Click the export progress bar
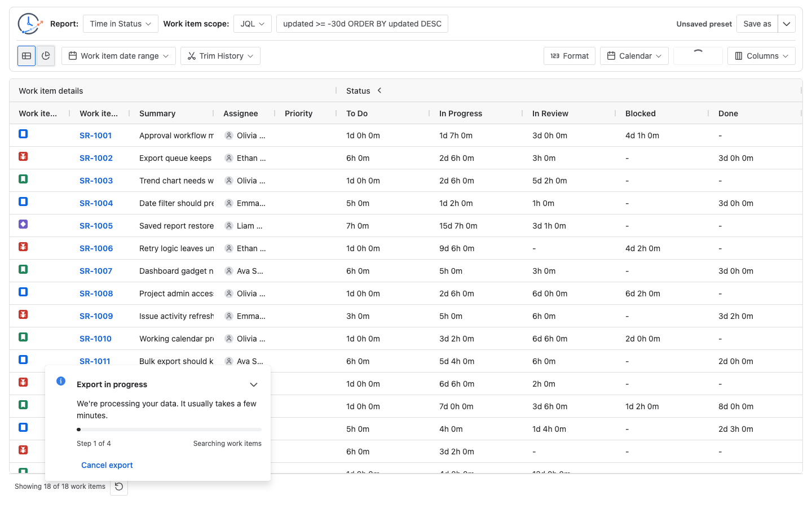This screenshot has width=812, height=508. tap(169, 430)
